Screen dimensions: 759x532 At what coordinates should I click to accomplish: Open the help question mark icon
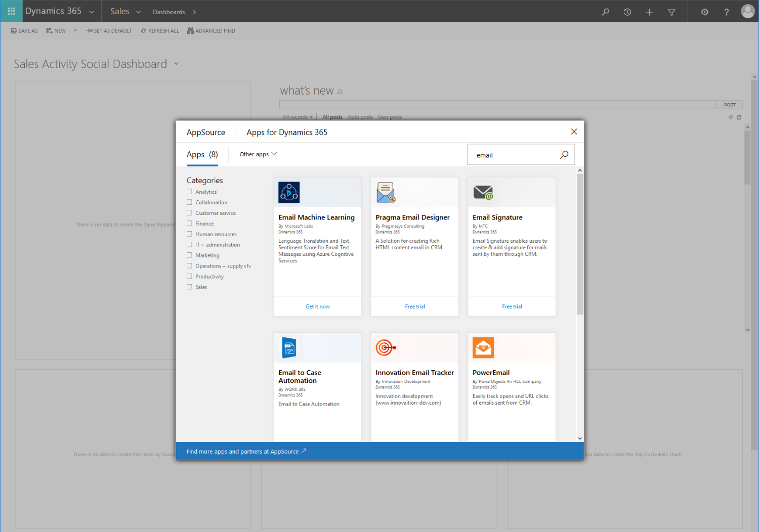coord(727,12)
